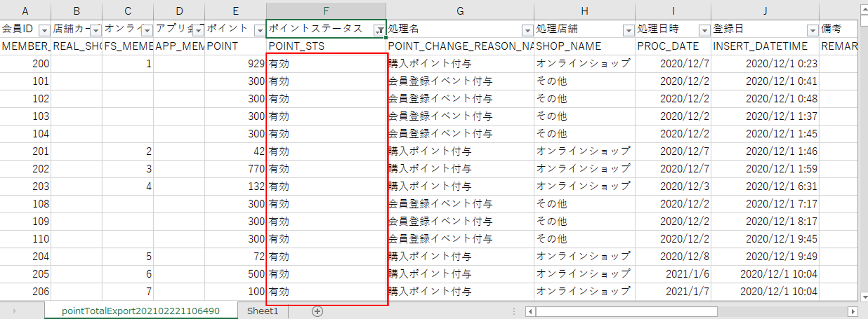Select column F header
This screenshot has width=868, height=319.
pos(326,11)
